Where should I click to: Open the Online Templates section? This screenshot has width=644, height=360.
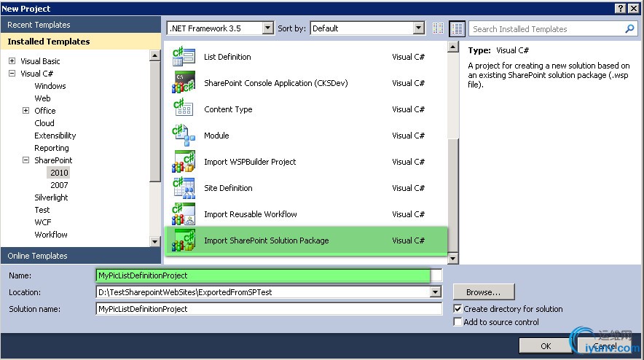point(80,256)
